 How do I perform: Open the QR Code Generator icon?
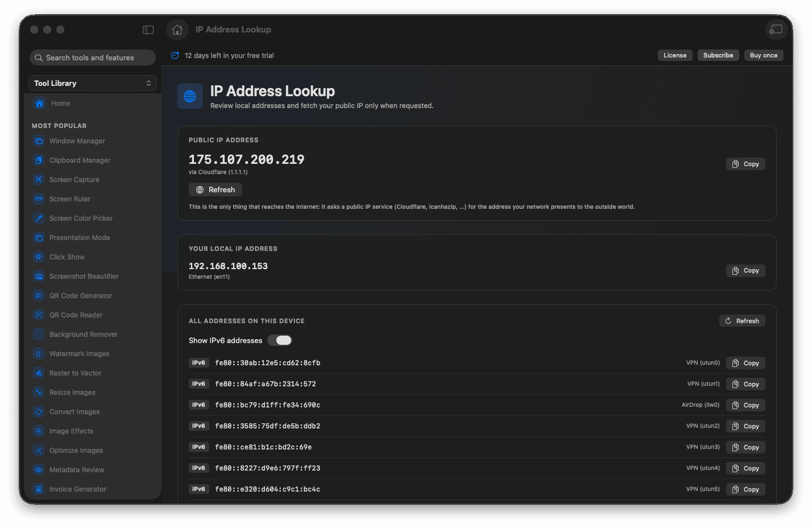pos(39,296)
